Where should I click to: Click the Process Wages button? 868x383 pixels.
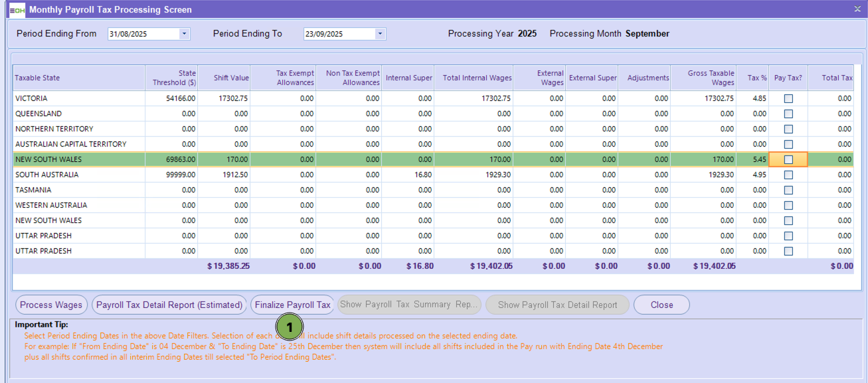click(x=51, y=305)
